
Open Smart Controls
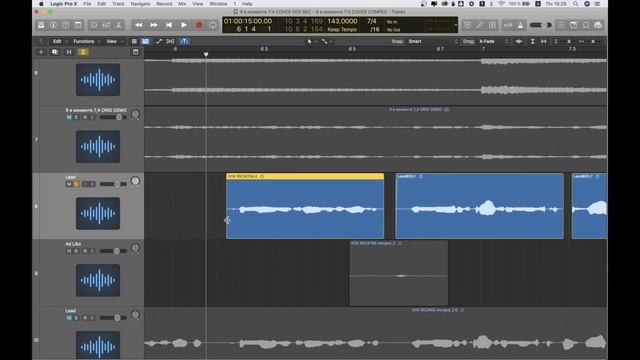pos(94,25)
